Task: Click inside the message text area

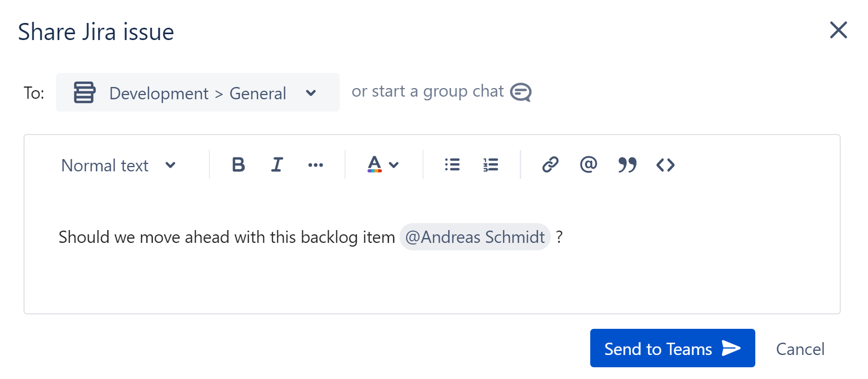Action: point(427,278)
